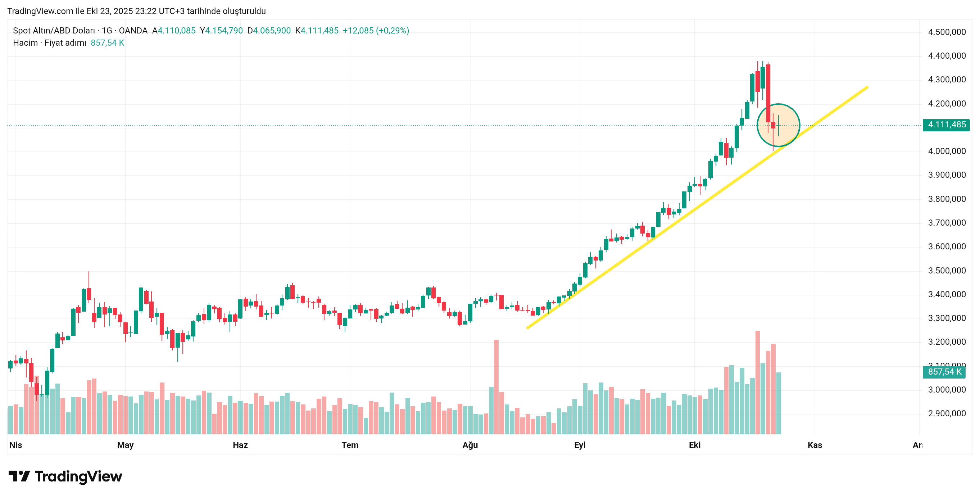Viewport: 980px width, 498px height.
Task: Click the 4.500,000 price axis label
Action: [947, 32]
